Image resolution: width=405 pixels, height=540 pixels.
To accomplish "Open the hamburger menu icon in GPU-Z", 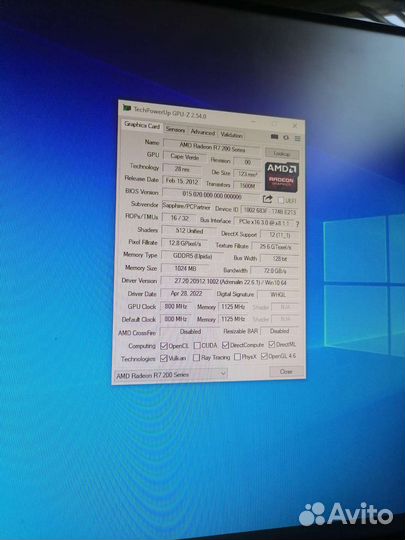I will click(x=298, y=138).
